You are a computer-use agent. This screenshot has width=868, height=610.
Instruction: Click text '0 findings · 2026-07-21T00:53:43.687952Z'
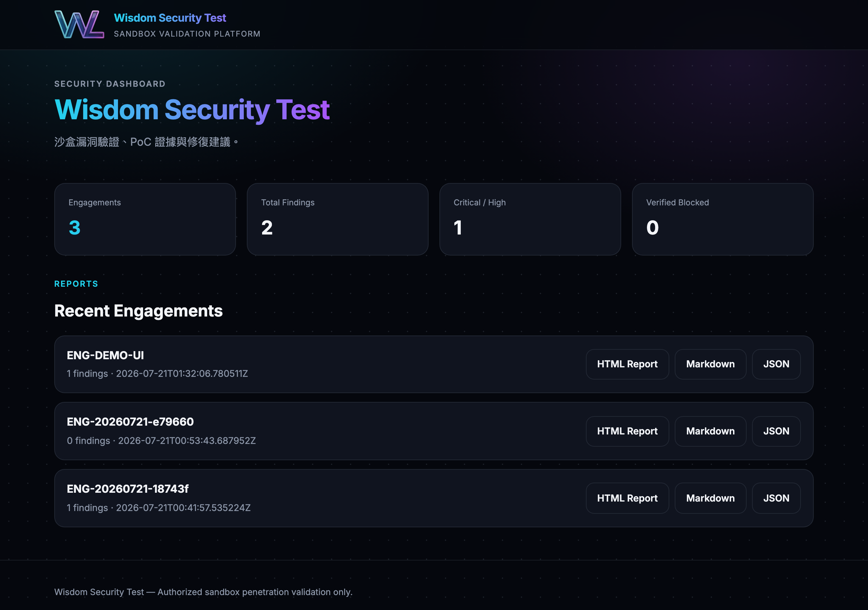(x=161, y=441)
